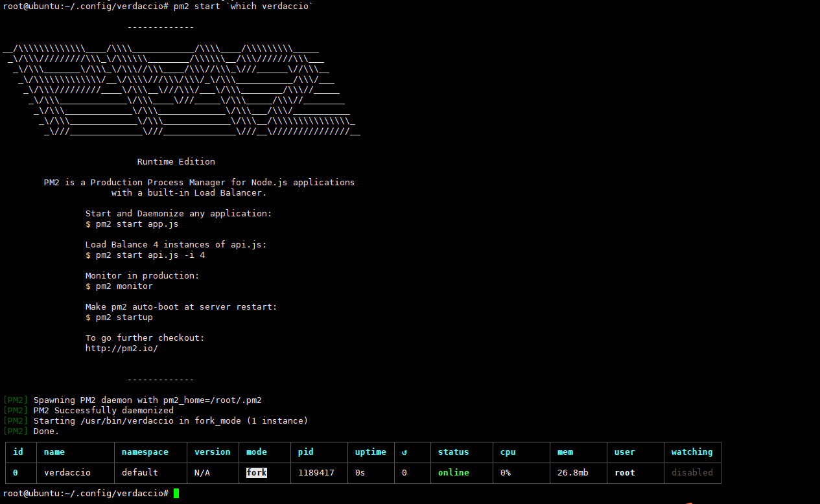Click the 'mem' column header
Image resolution: width=820 pixels, height=504 pixels.
[565, 452]
